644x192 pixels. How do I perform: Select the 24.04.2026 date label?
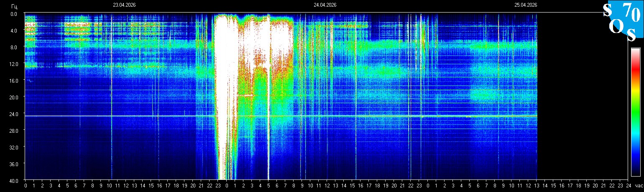pyautogui.click(x=325, y=5)
